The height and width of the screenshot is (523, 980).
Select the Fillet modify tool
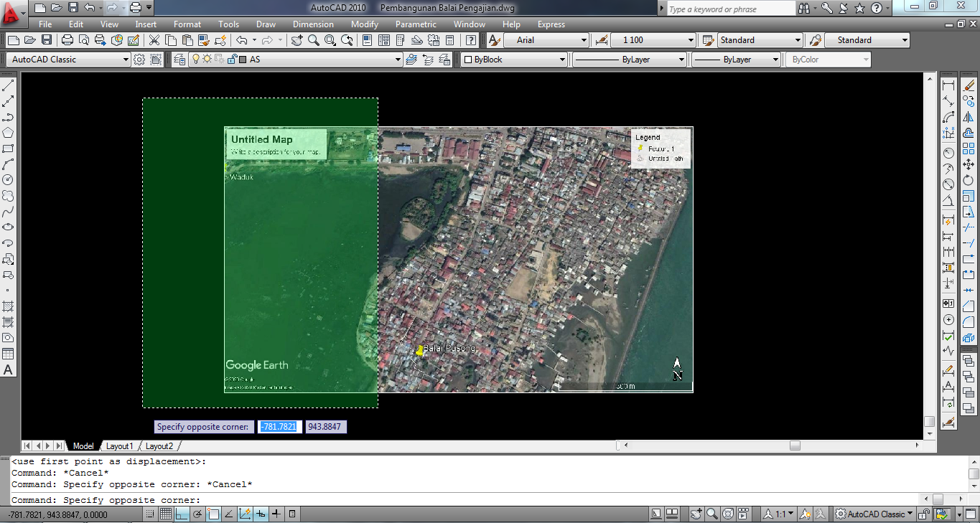969,321
